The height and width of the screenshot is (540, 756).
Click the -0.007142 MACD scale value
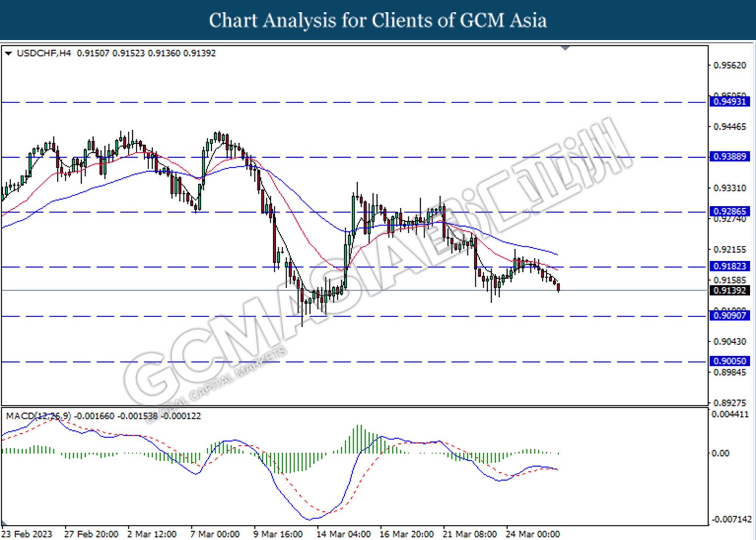[731, 519]
